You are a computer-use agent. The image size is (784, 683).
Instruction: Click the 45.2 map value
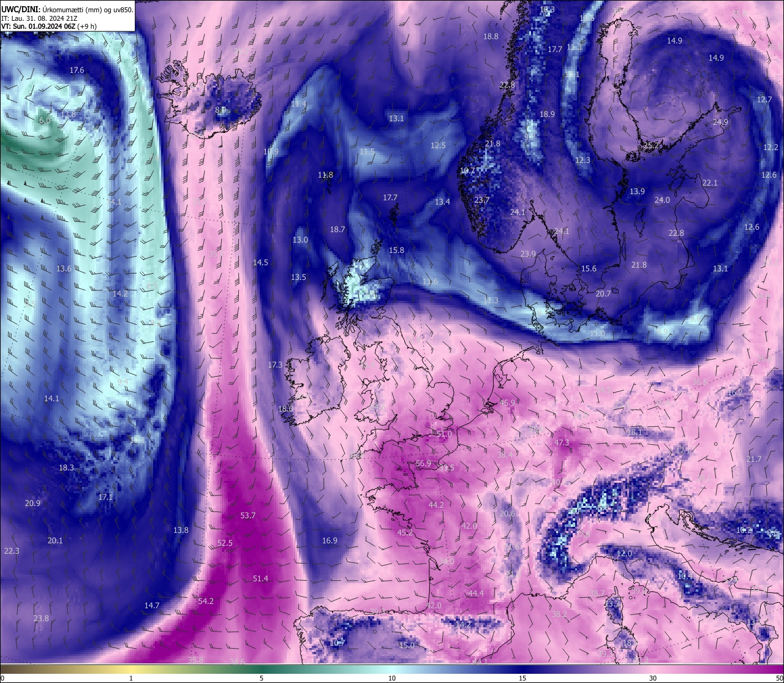pyautogui.click(x=405, y=533)
